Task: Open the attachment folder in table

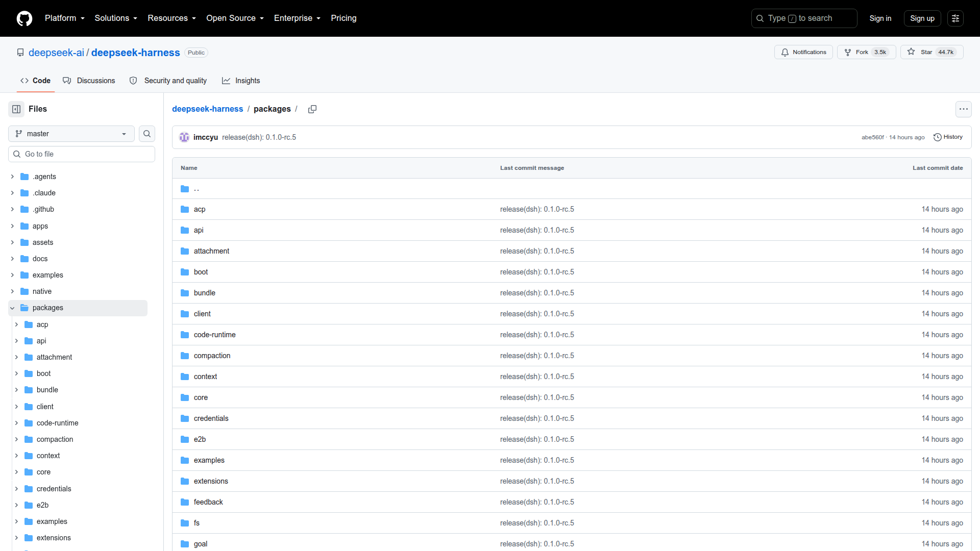Action: pos(211,251)
